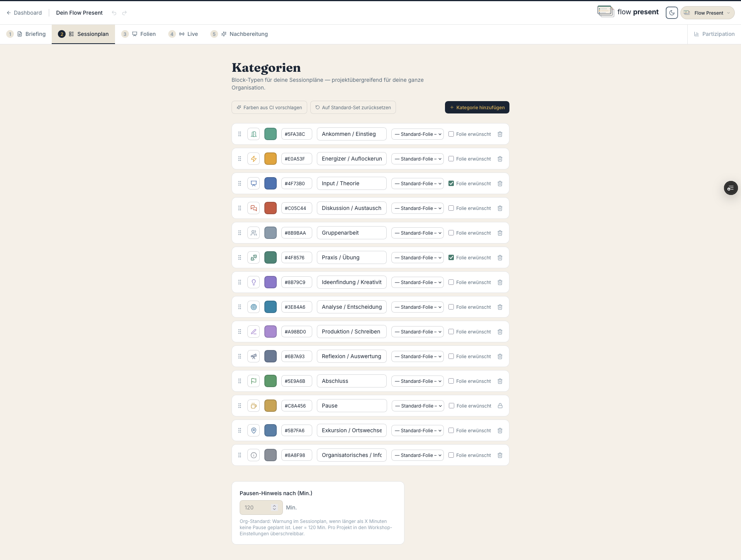Open the floating checklist icon on right edge
The height and width of the screenshot is (560, 741).
pos(731,188)
